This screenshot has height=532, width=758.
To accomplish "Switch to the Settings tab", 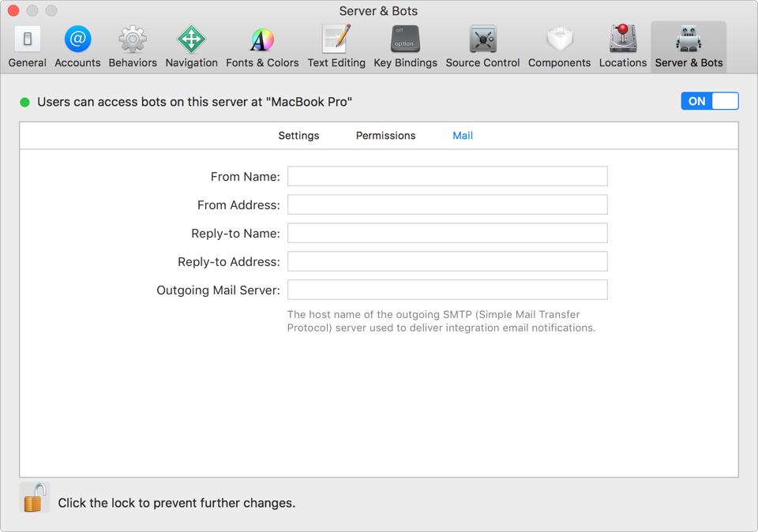I will coord(298,135).
